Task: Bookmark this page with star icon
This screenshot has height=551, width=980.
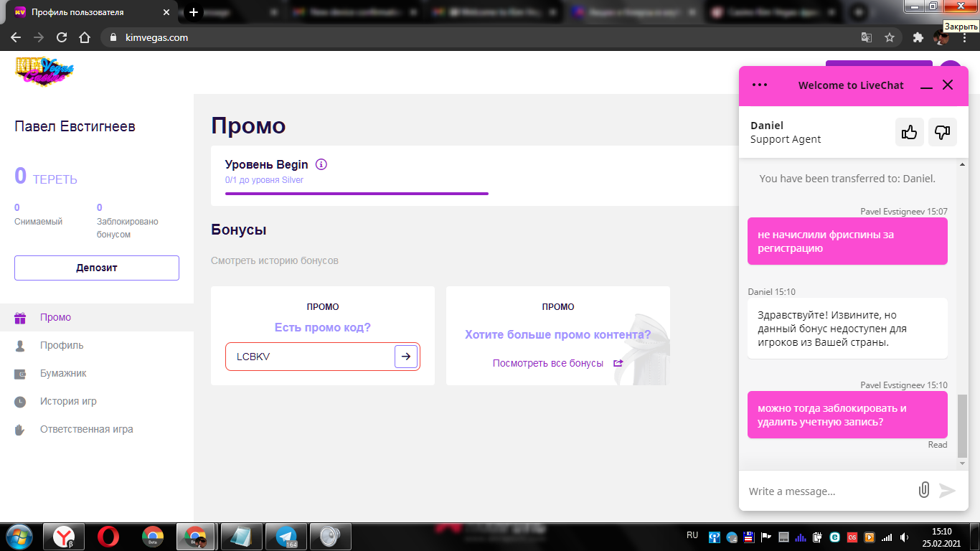Action: click(x=890, y=37)
